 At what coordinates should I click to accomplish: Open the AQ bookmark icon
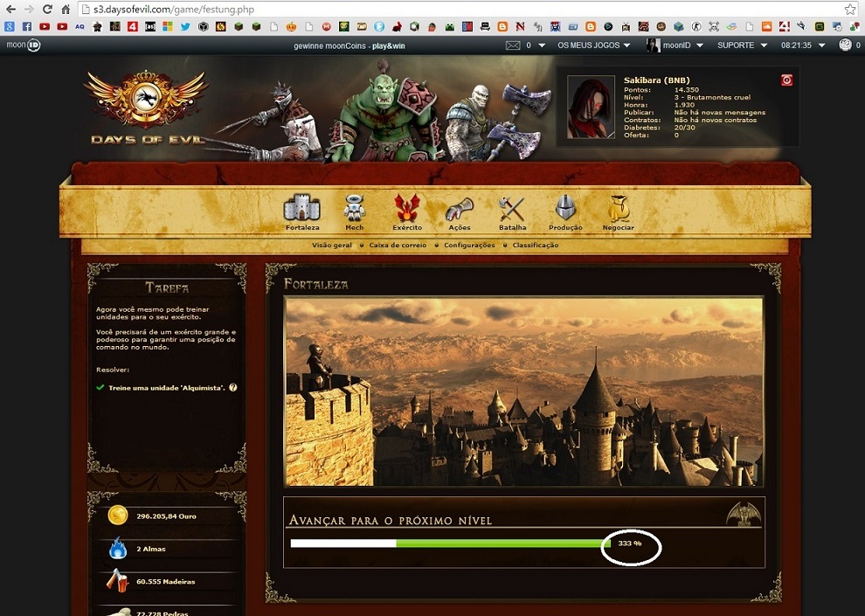pos(80,26)
